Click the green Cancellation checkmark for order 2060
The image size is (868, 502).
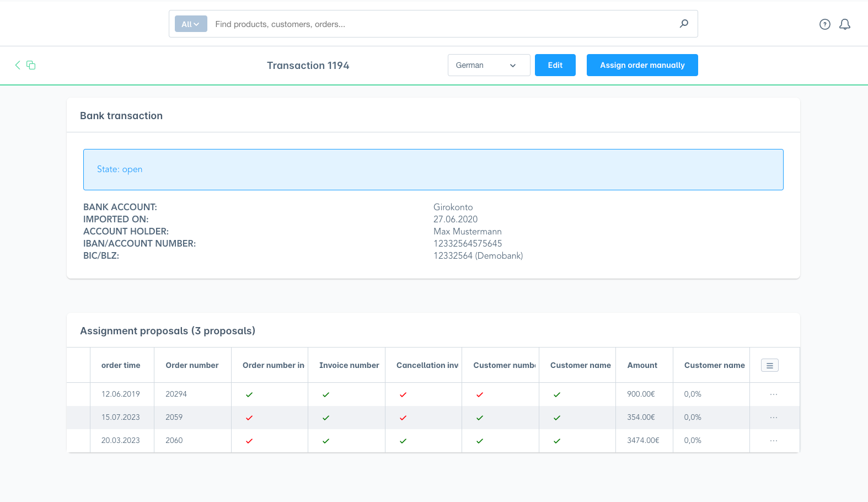point(403,441)
